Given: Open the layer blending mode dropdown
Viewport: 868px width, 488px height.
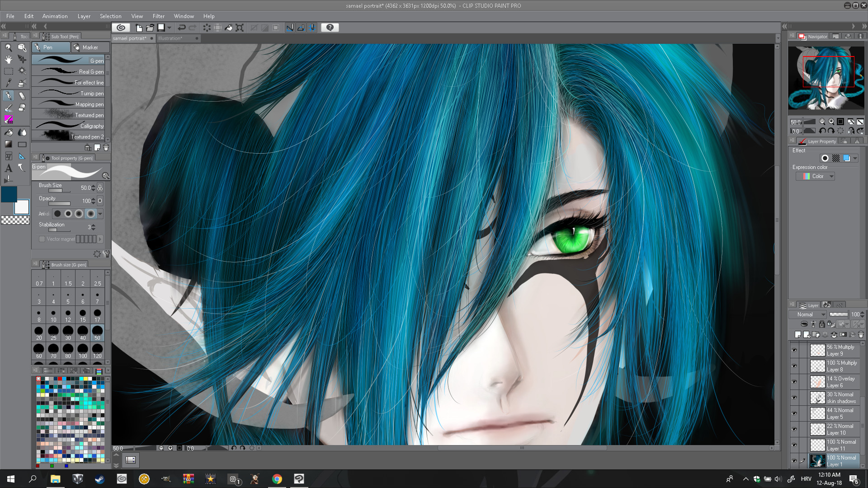Looking at the screenshot, I should (808, 314).
